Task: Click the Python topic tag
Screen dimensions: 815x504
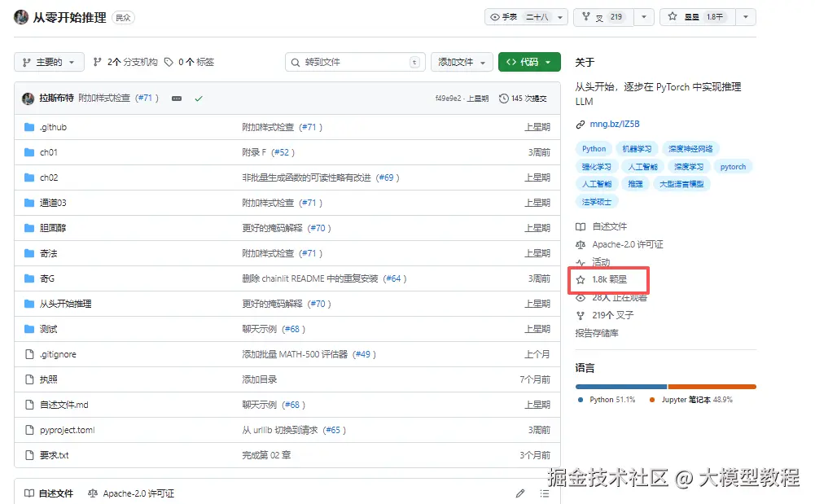Action: (x=594, y=149)
